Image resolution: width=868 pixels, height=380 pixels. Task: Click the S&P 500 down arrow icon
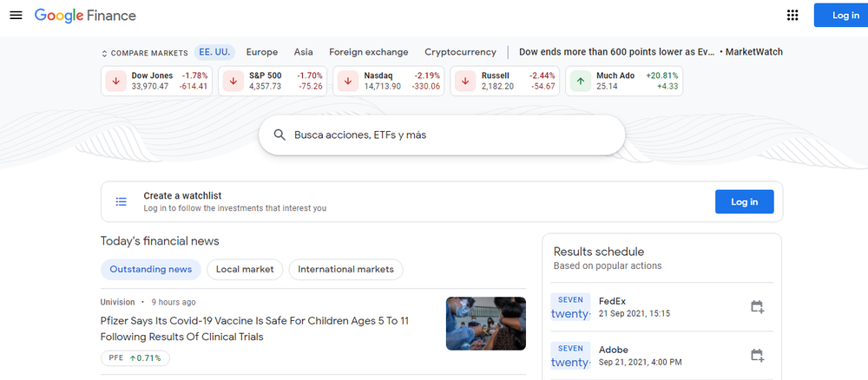233,81
